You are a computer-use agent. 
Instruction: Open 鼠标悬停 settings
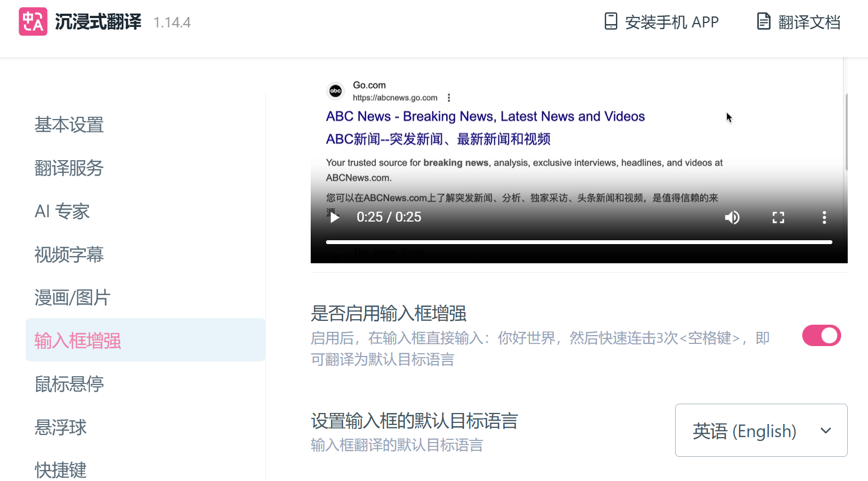tap(69, 384)
